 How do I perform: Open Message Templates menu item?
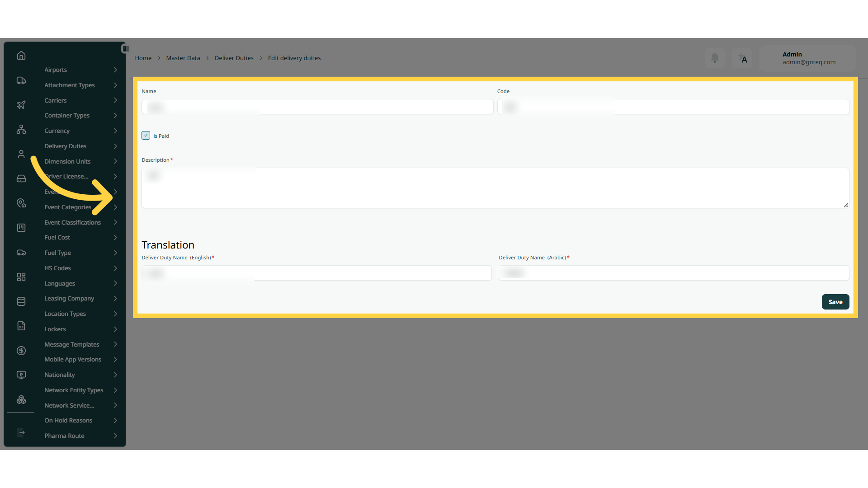coord(80,344)
